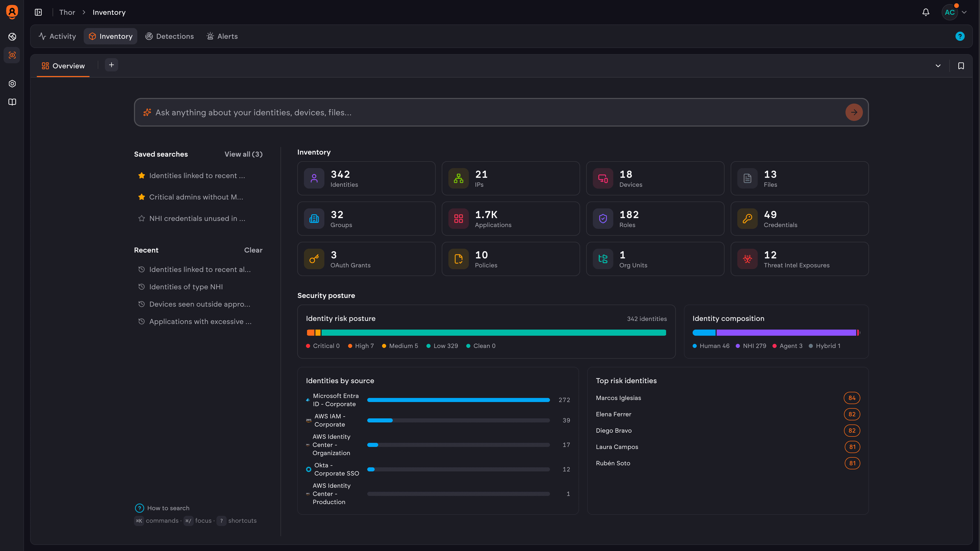This screenshot has height=551, width=980.
Task: Open the blue help question icon
Action: pyautogui.click(x=960, y=36)
